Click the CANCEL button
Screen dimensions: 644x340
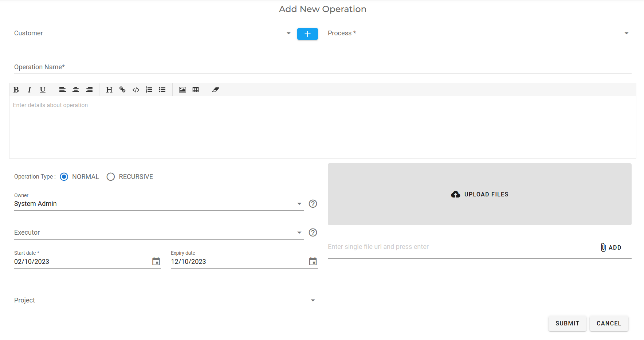pyautogui.click(x=609, y=323)
